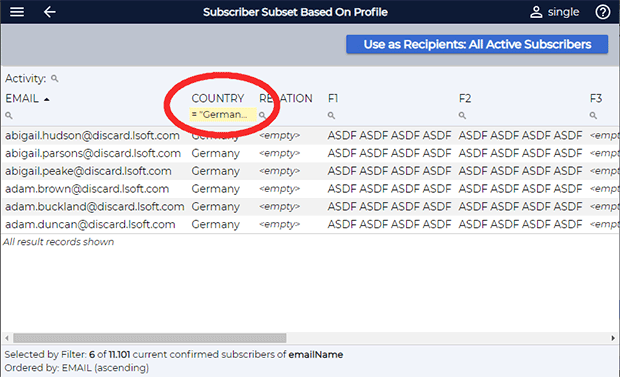Open the EMAIL column filter search icon
The width and height of the screenshot is (620, 377).
click(x=9, y=116)
